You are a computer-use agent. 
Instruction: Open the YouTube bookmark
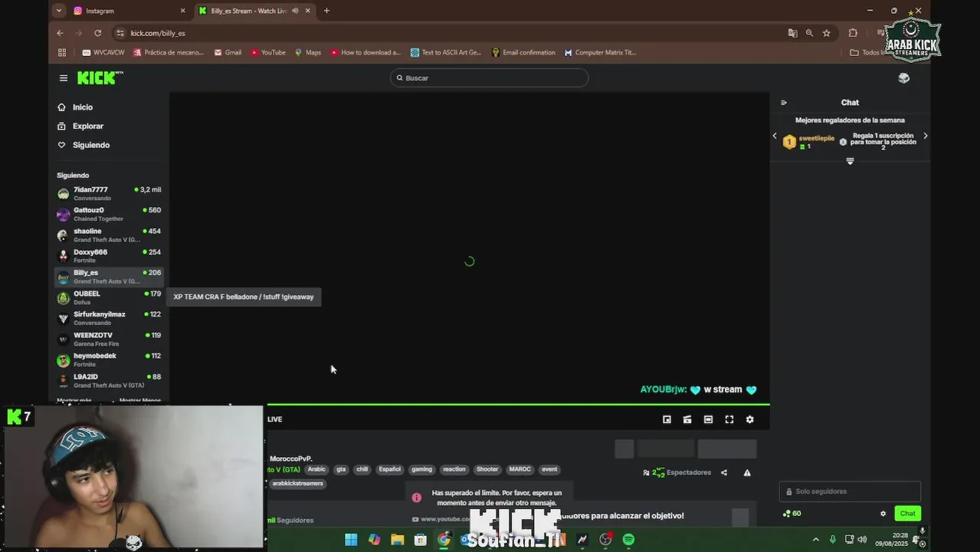click(x=268, y=52)
